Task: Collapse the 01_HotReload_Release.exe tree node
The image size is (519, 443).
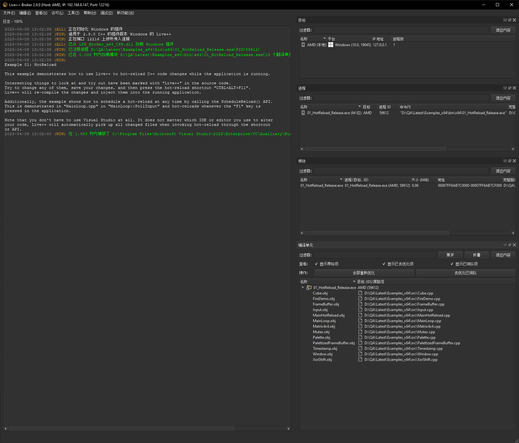Action: [x=303, y=287]
